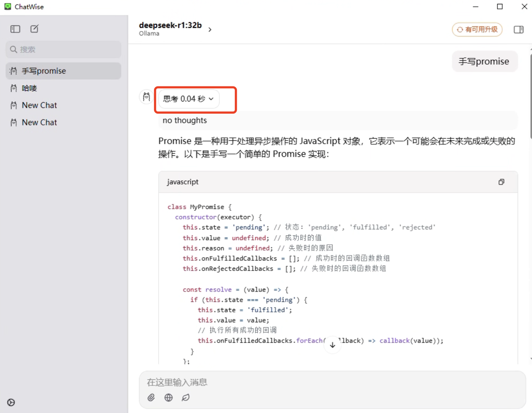This screenshot has width=532, height=413.
Task: Click the chat icon beside 手写promise
Action: [14, 71]
